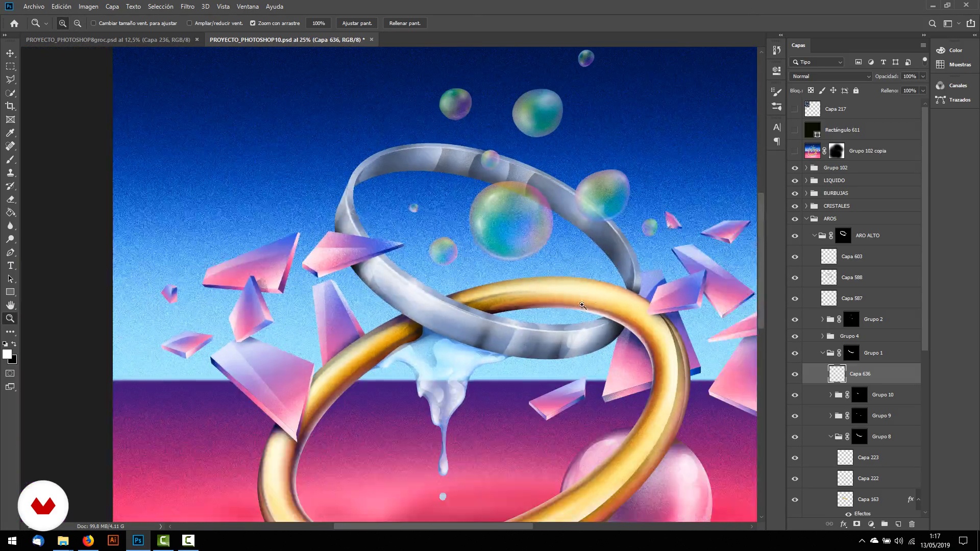The height and width of the screenshot is (551, 980).
Task: Show the hidden Rectángulo 611 layer
Action: click(795, 130)
